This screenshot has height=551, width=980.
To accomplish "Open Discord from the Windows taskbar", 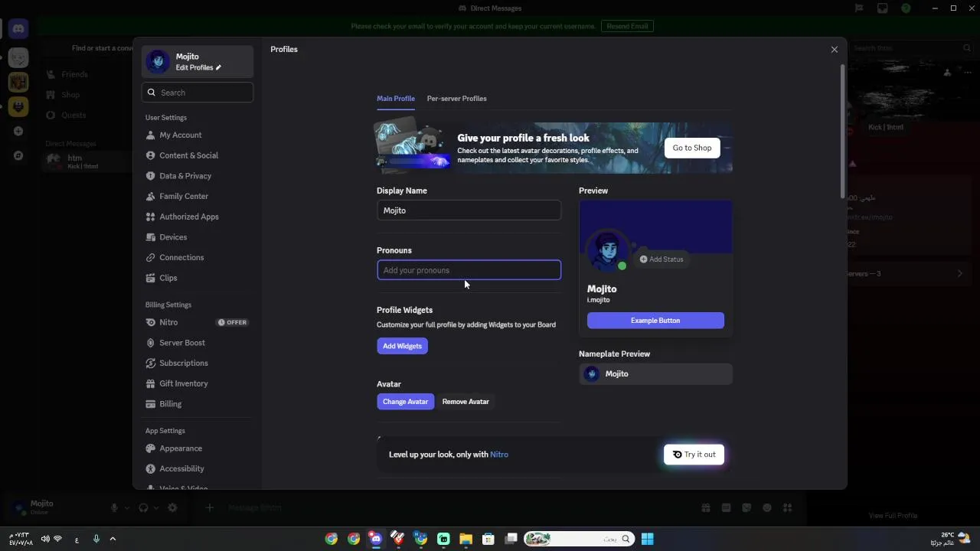I will [375, 539].
